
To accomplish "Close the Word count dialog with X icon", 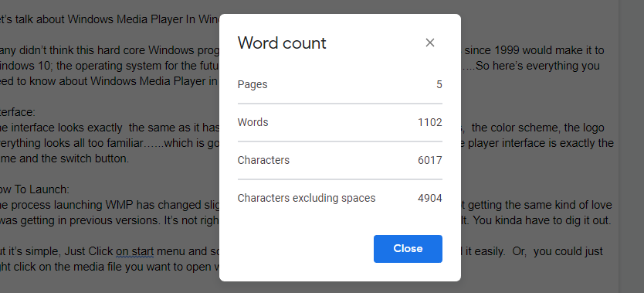I will [x=429, y=43].
